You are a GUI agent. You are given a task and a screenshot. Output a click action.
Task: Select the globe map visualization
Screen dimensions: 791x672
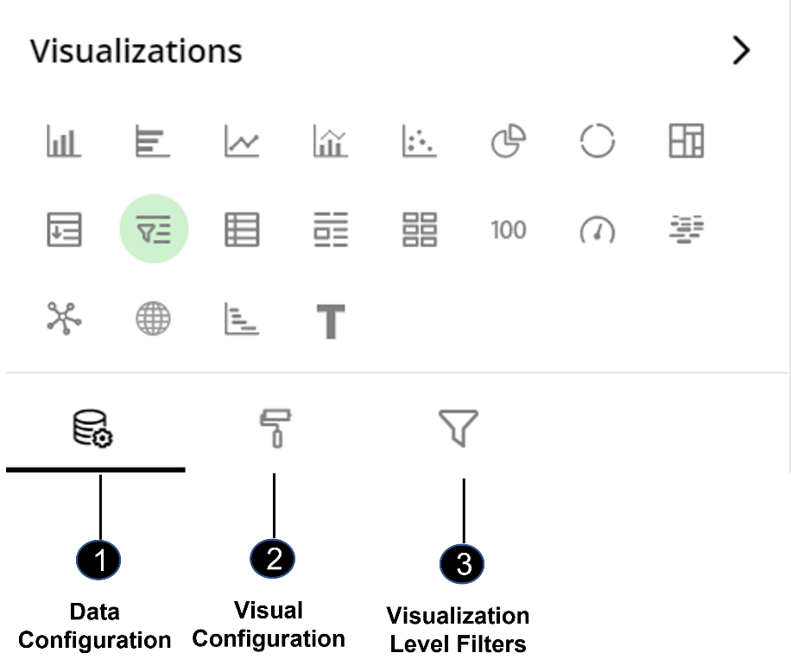(x=153, y=319)
